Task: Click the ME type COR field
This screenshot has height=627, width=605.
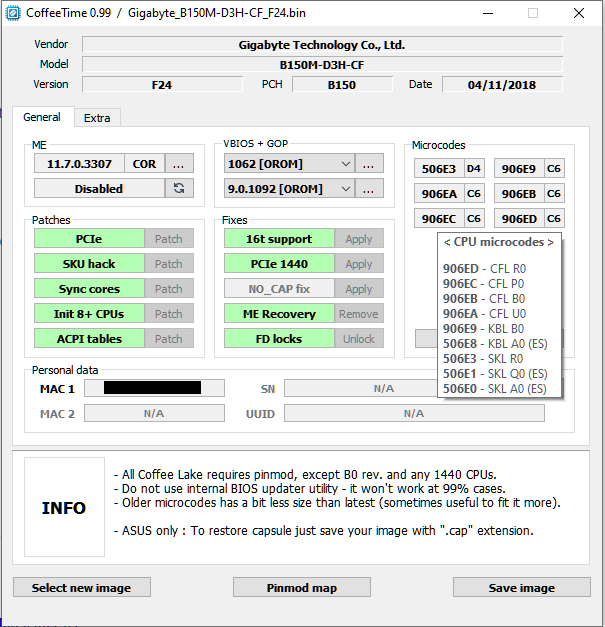Action: click(144, 164)
